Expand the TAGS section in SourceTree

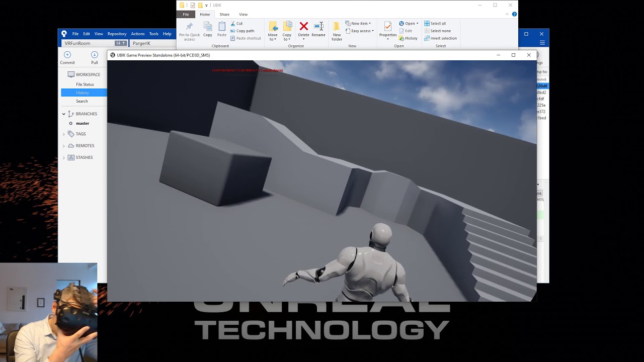click(x=64, y=134)
